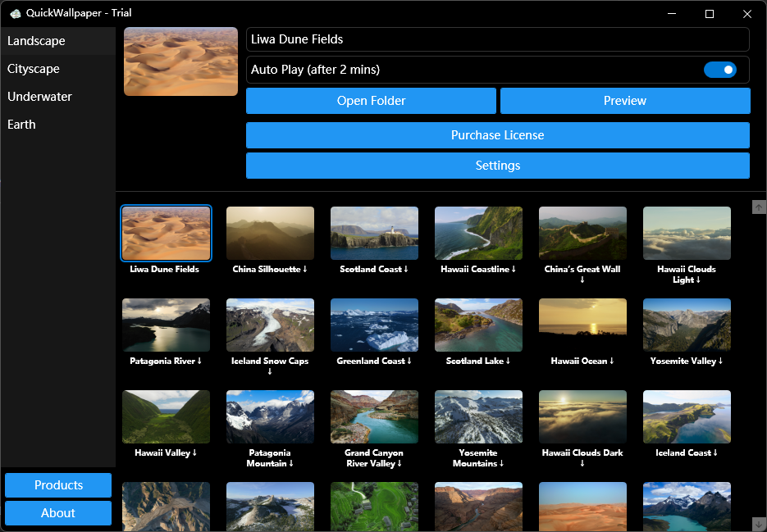
Task: Click the Grand Canyon River Valley wallpaper
Action: point(374,416)
